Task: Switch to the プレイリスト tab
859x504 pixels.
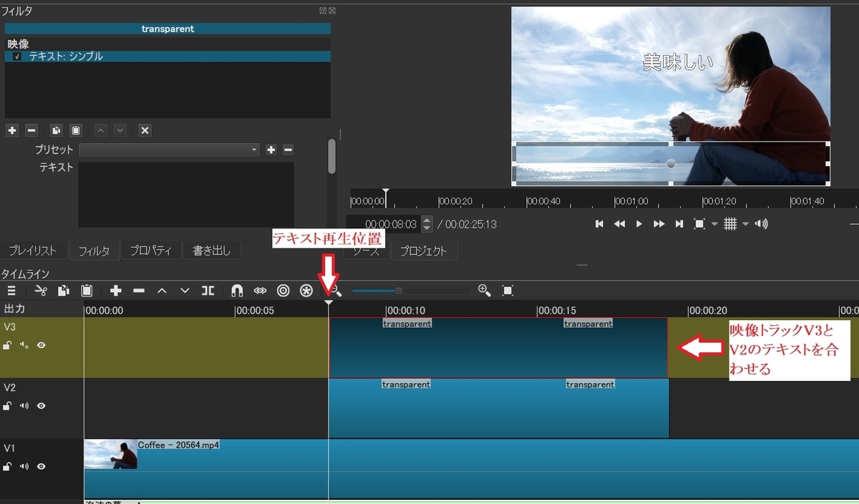Action: 33,251
